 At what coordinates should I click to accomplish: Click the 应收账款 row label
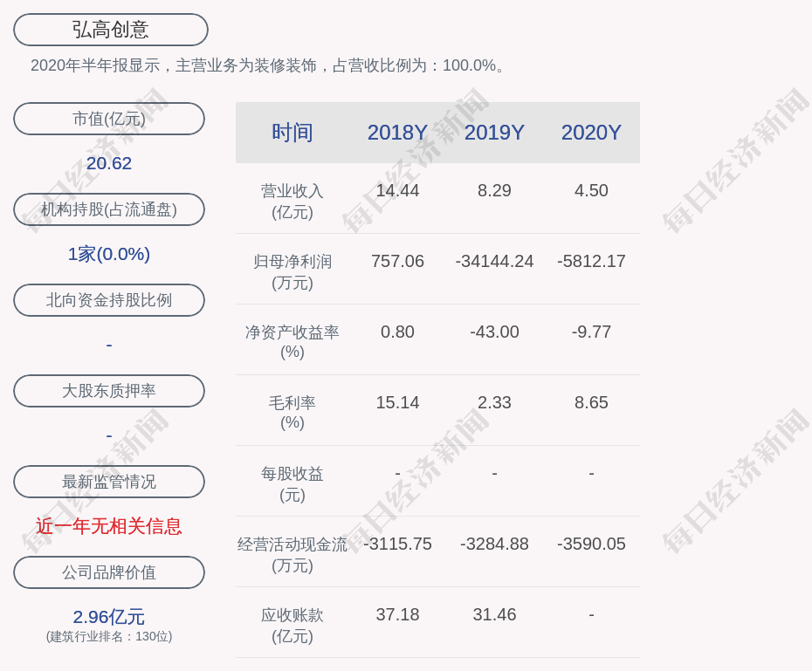(292, 625)
